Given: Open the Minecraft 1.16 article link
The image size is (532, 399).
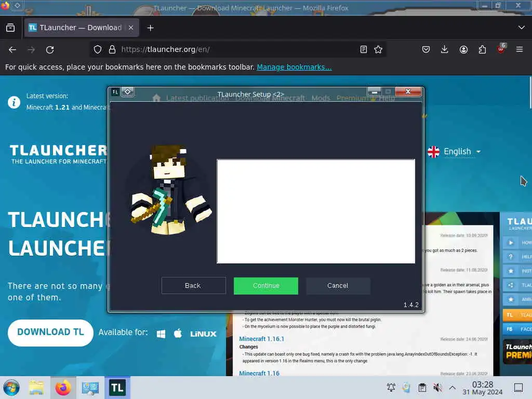Looking at the screenshot, I should (x=259, y=373).
